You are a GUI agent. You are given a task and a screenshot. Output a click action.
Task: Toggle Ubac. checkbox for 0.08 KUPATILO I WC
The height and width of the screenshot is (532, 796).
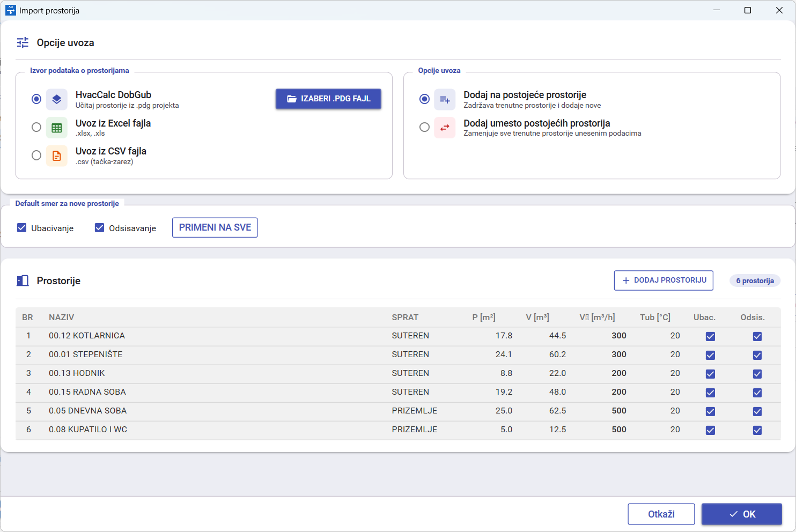click(x=710, y=430)
